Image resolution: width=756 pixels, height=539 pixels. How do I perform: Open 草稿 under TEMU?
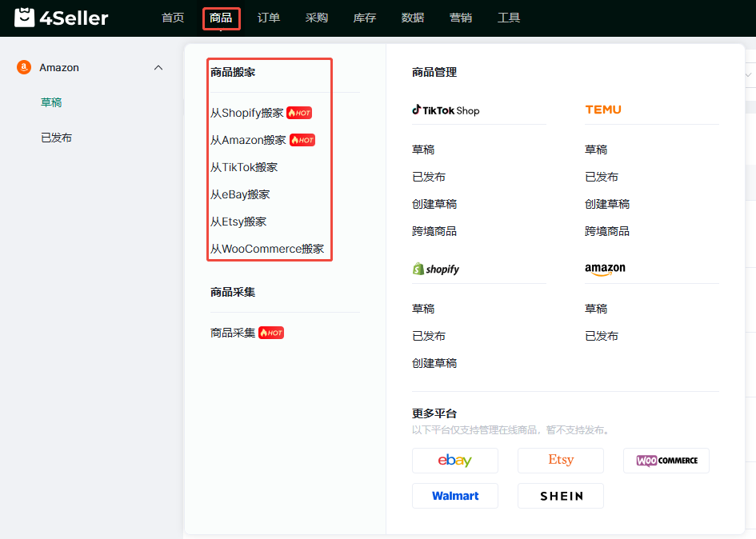596,150
